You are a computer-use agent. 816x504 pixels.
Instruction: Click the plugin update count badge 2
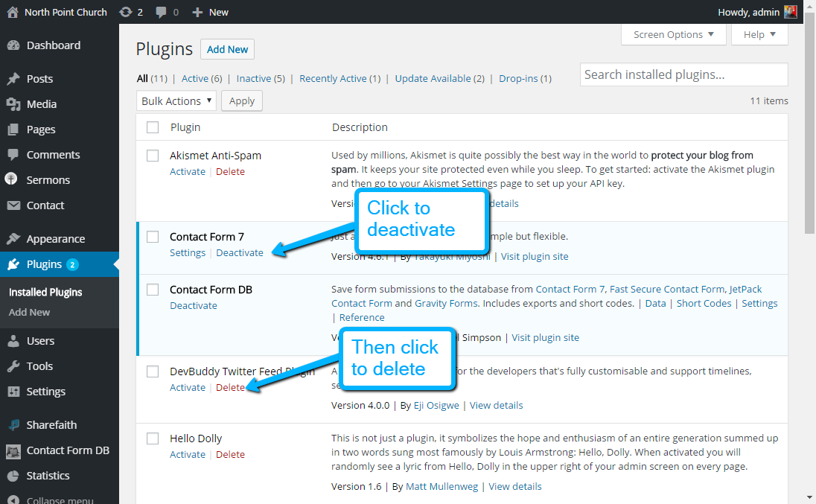(72, 265)
